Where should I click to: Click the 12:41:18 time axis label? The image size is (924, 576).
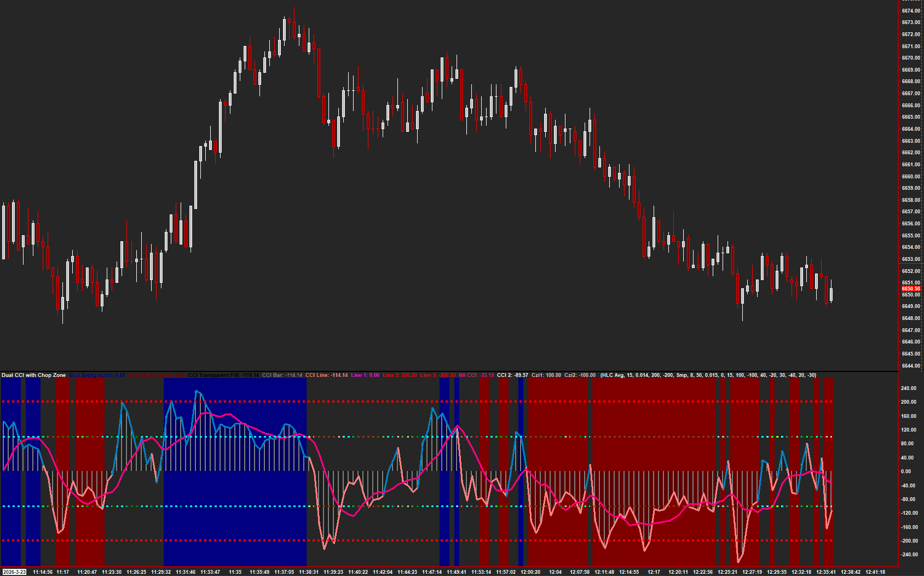point(875,572)
